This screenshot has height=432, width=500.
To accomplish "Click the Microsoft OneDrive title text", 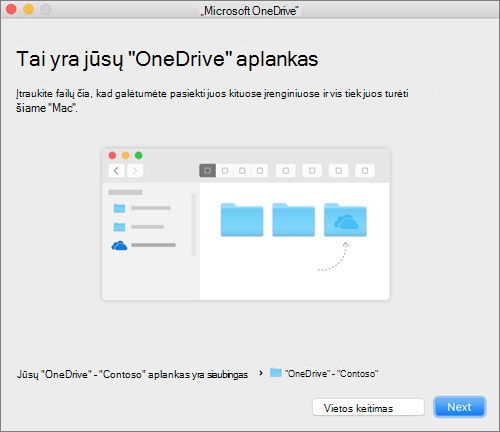I will [x=250, y=11].
